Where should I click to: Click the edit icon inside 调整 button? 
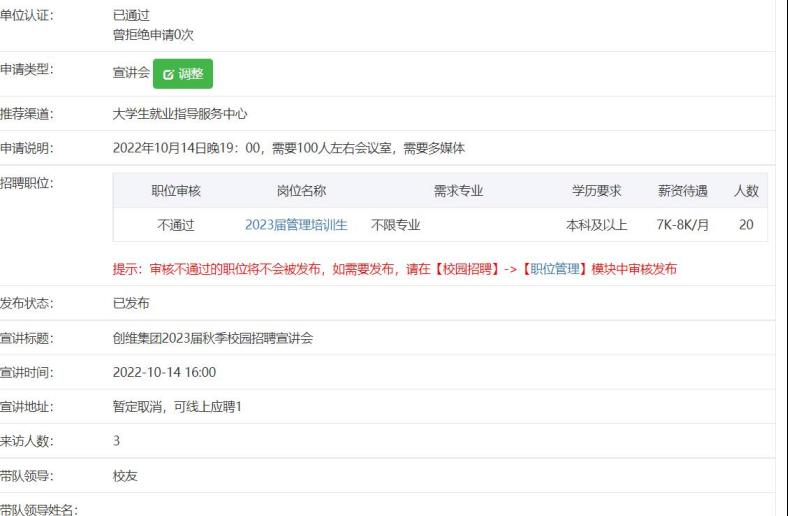168,74
